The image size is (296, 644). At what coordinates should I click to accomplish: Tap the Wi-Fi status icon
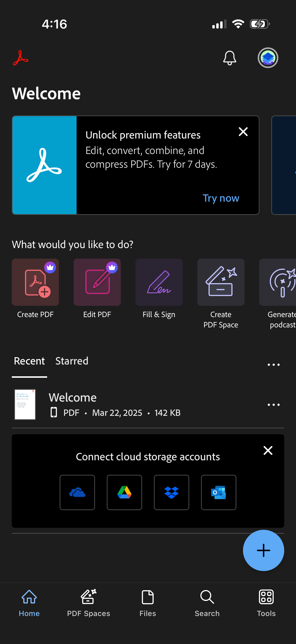[x=238, y=24]
